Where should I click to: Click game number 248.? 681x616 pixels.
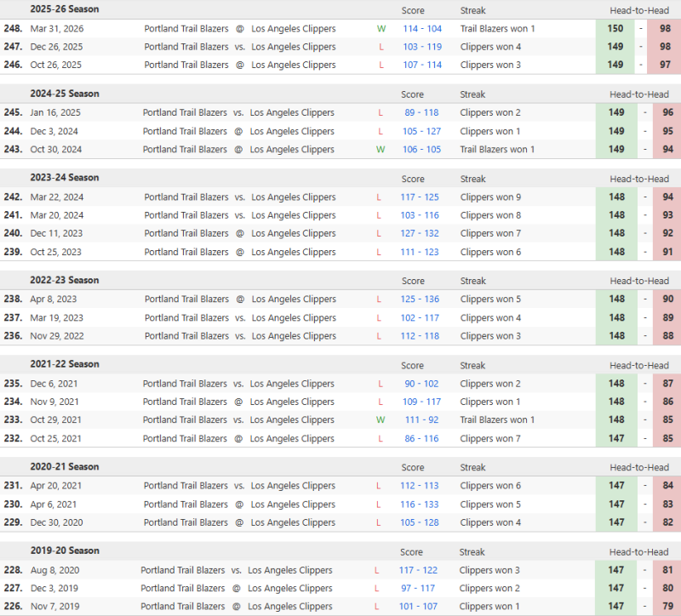[13, 29]
